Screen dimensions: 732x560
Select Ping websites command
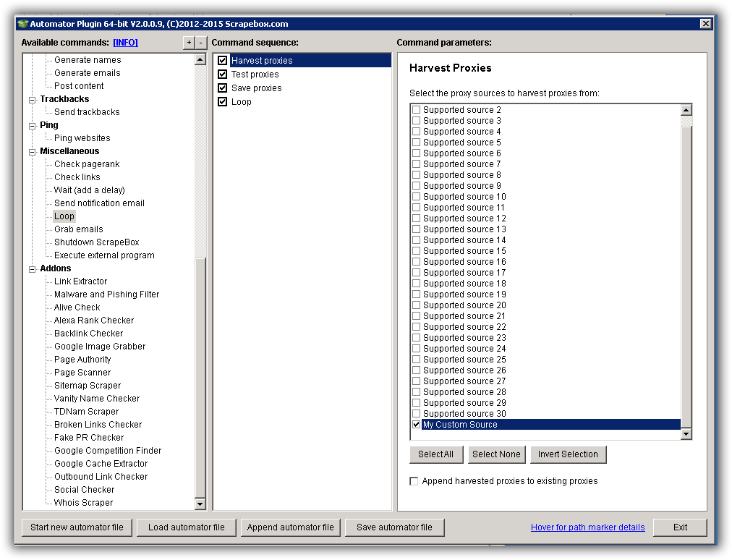point(82,138)
